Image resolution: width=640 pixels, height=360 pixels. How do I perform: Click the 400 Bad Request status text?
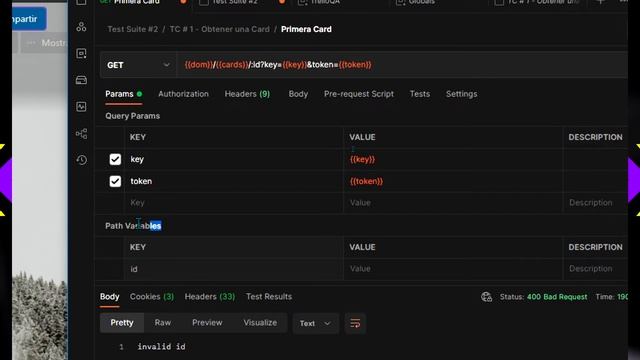pos(557,297)
